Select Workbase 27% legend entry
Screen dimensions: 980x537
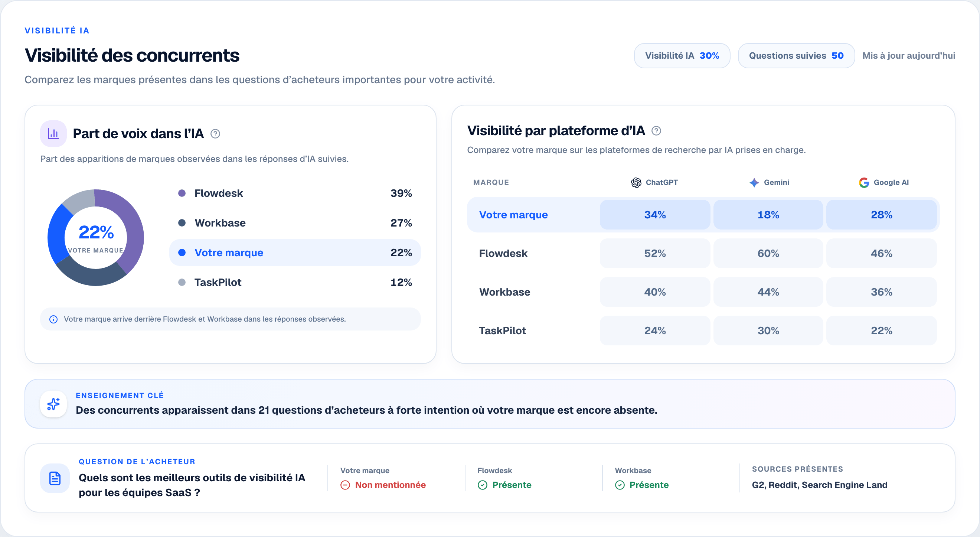(x=295, y=223)
